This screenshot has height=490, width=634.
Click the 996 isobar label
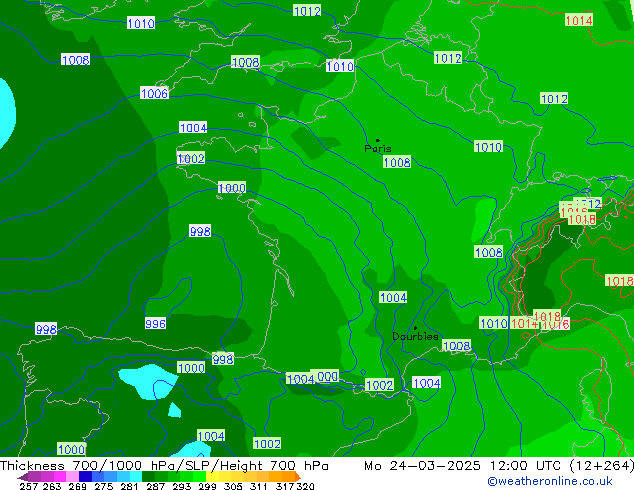coord(155,323)
